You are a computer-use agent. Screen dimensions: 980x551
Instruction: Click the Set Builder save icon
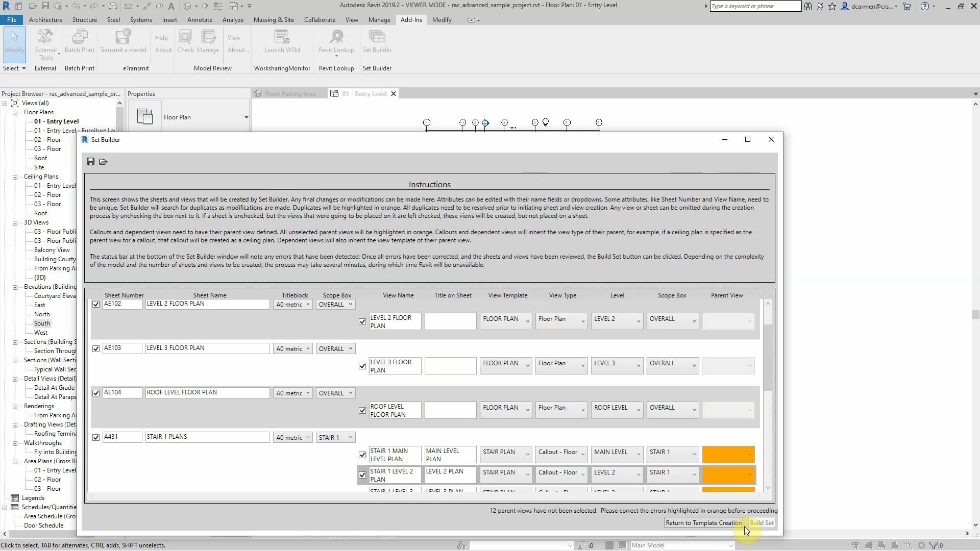90,162
